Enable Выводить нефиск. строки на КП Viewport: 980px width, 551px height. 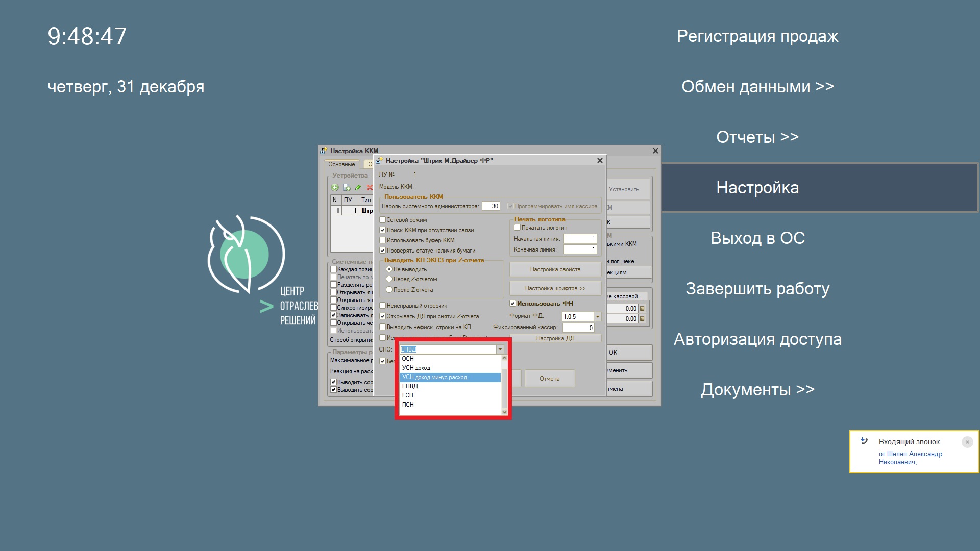[382, 327]
